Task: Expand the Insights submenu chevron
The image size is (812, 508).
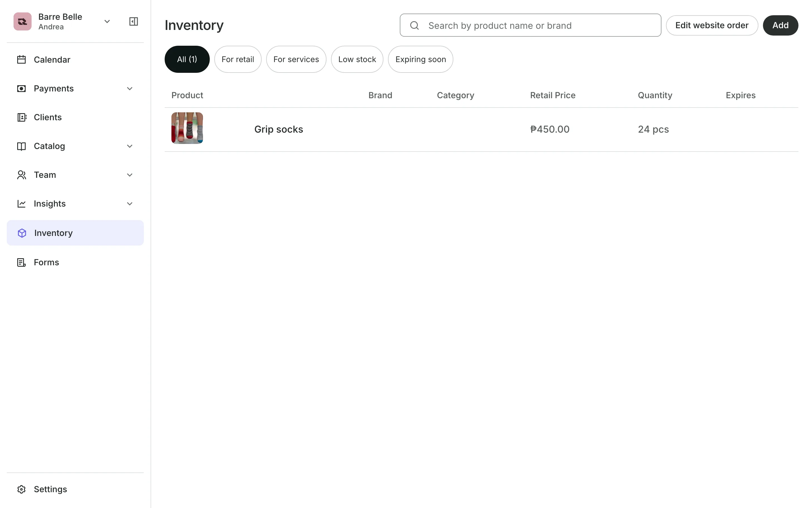Action: point(129,204)
